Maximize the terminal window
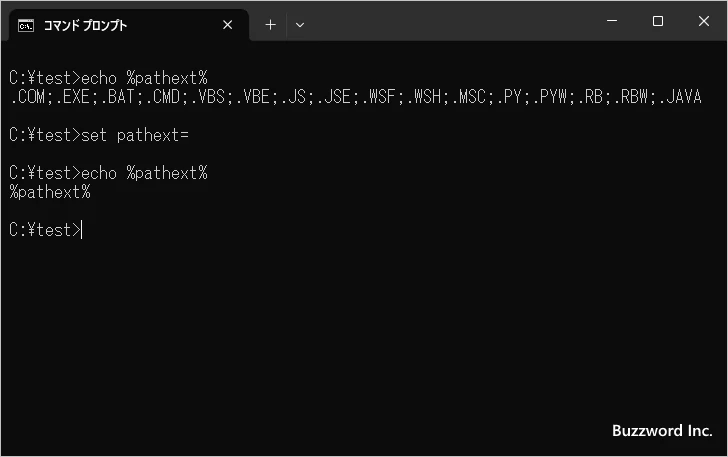 (x=657, y=21)
